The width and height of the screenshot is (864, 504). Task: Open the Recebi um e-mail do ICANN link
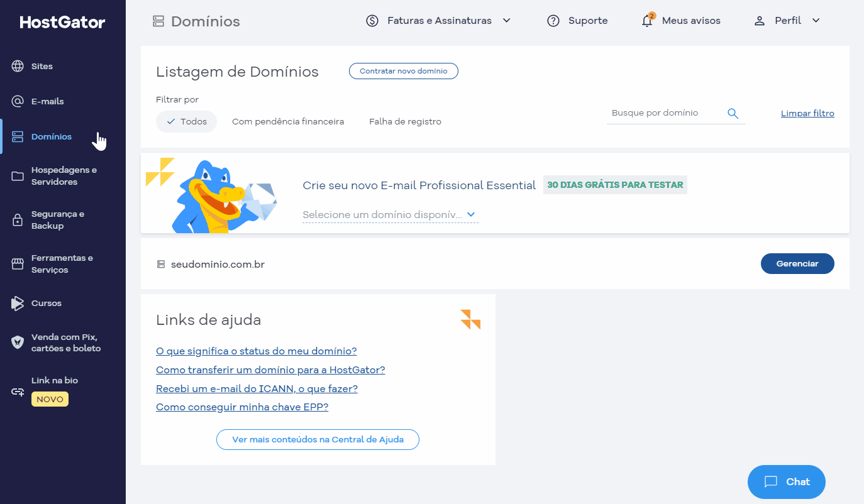tap(257, 389)
